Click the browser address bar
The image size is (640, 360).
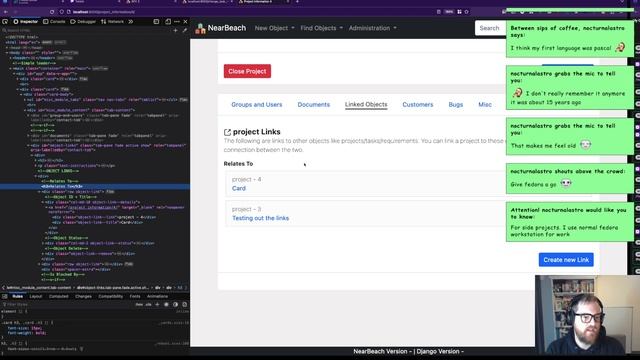(x=249, y=12)
